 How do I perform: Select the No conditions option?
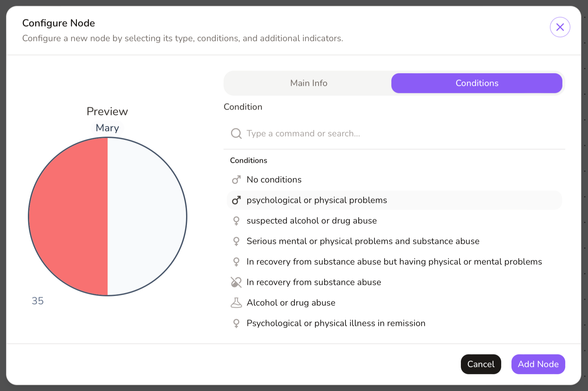(274, 180)
